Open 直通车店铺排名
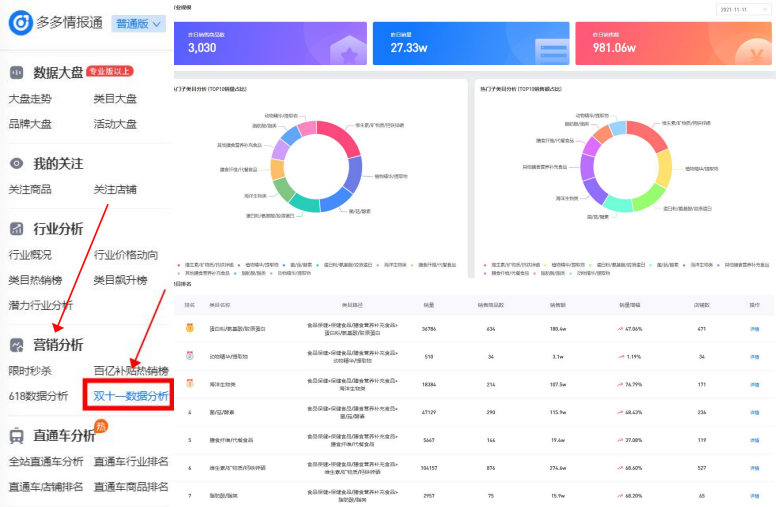 (46, 486)
